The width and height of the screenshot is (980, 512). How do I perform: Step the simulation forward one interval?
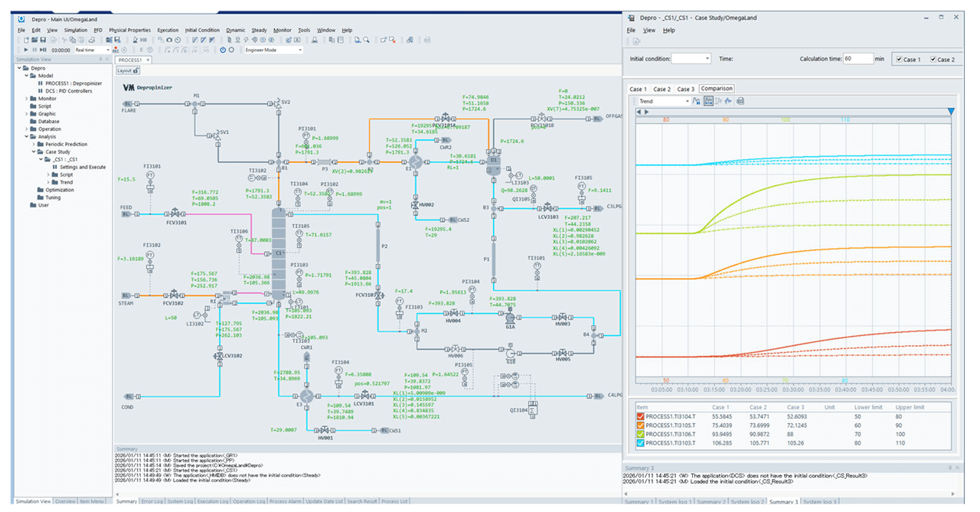[x=44, y=50]
